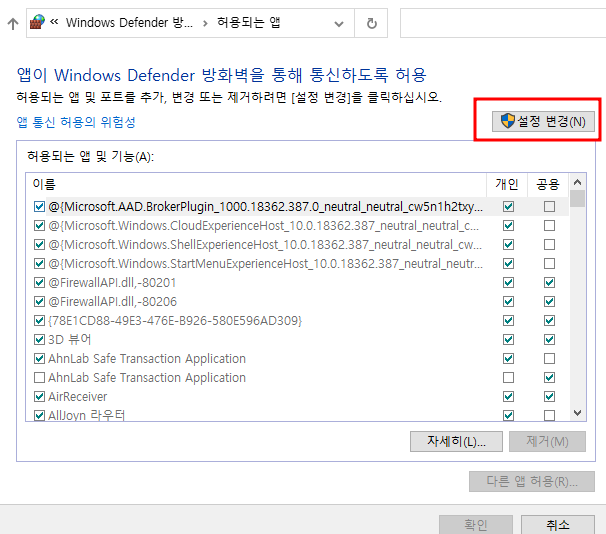Screen dimensions: 606x534
Task: Toggle 공용 checkbox for AAD.BrokerPlugin
Action: click(549, 207)
